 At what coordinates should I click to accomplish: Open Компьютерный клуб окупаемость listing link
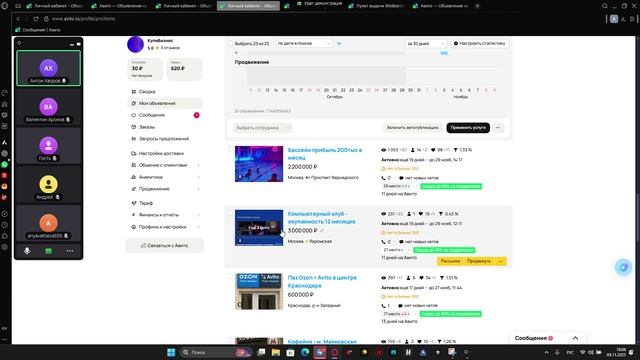(321, 218)
